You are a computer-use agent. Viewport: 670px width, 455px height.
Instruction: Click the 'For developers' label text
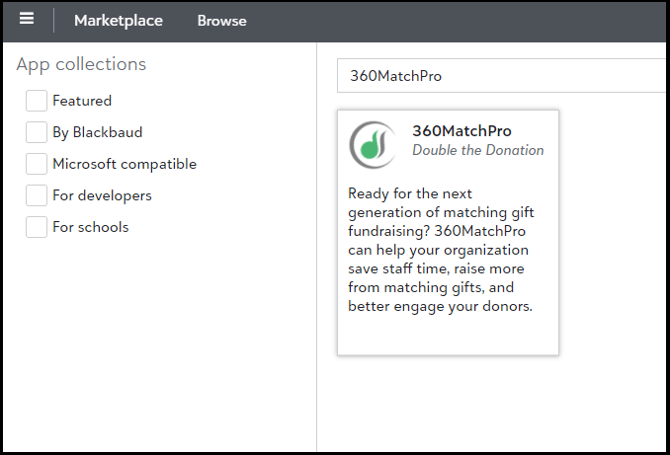click(102, 195)
